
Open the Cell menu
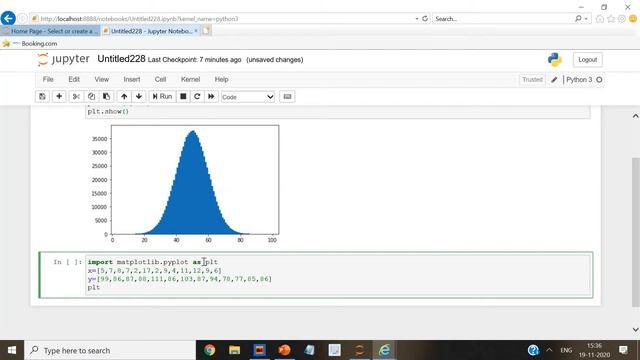click(160, 80)
